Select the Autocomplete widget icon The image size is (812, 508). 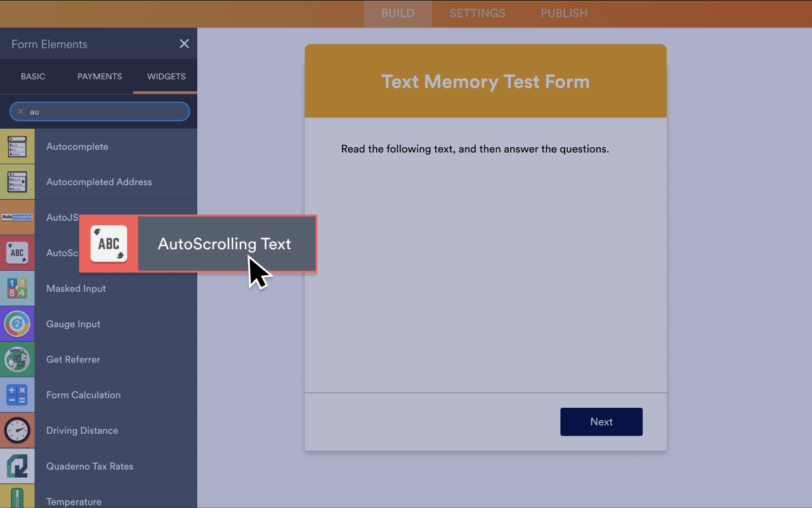(16, 146)
